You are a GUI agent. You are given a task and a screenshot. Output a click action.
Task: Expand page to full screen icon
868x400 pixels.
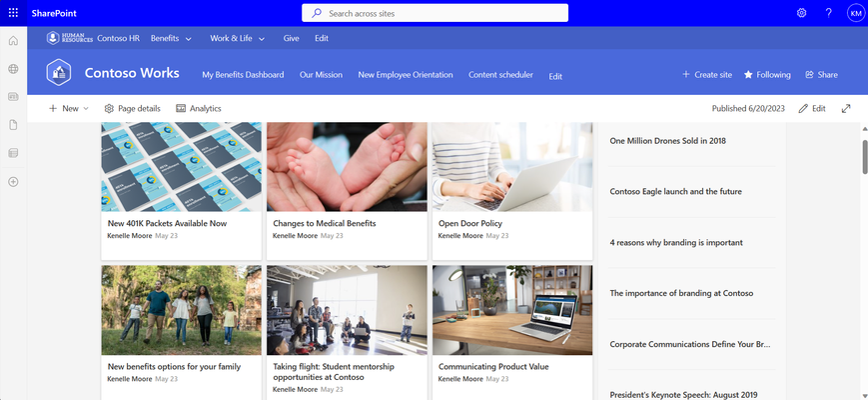(846, 109)
